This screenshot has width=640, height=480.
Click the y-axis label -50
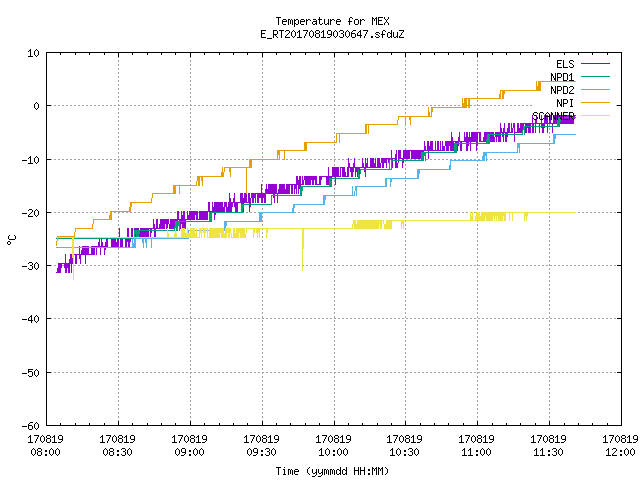[31, 373]
